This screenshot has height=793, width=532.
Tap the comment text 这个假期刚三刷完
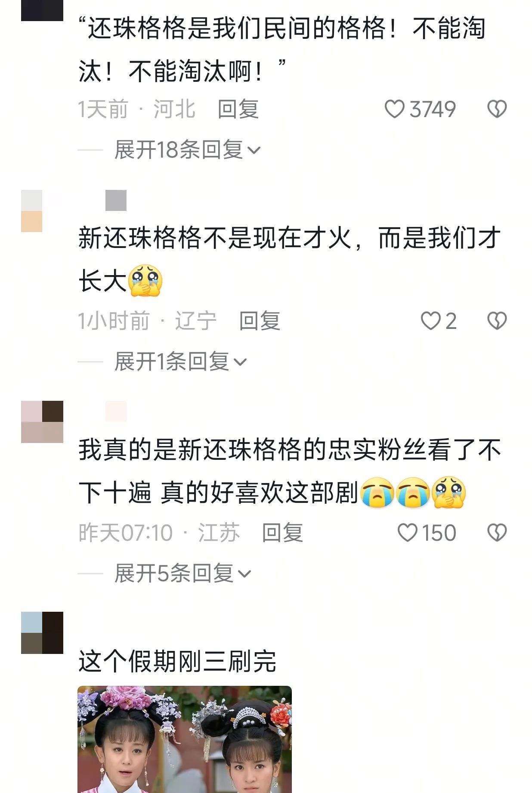(x=177, y=661)
